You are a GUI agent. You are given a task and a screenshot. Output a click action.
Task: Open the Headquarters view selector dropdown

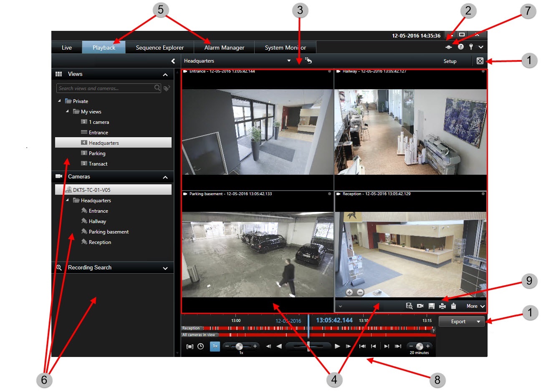(x=289, y=60)
